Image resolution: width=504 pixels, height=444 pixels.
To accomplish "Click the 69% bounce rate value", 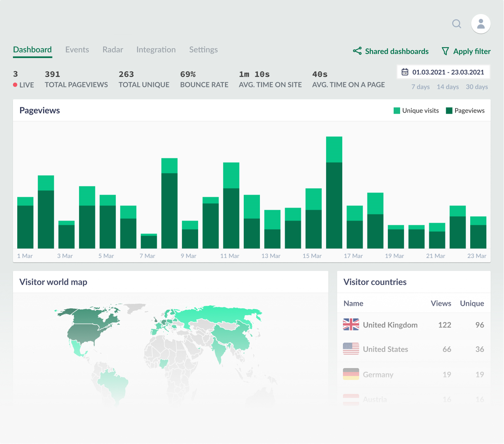I will [188, 74].
